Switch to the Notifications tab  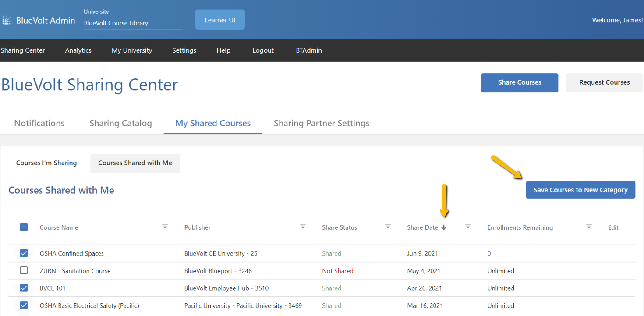coord(39,123)
